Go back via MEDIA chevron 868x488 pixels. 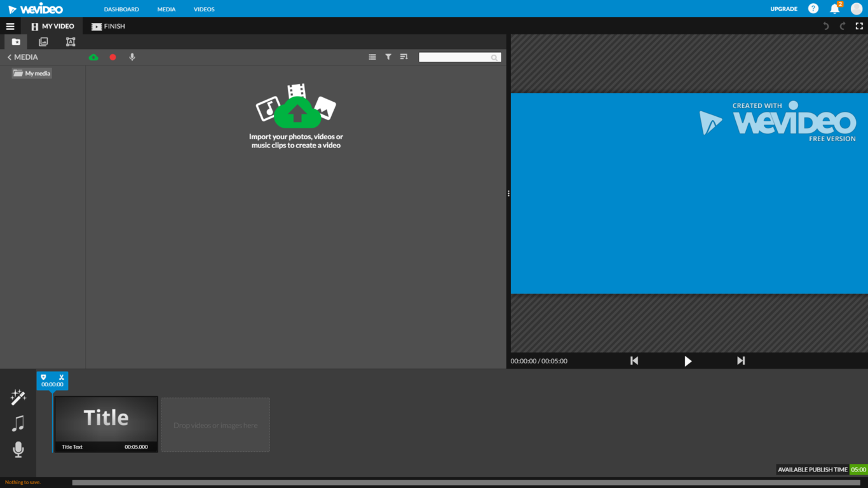(22, 57)
